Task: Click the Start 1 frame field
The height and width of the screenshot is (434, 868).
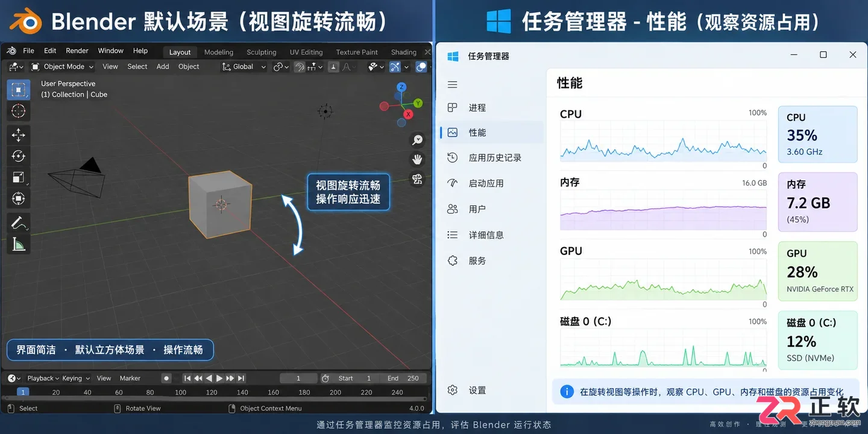Action: (355, 378)
